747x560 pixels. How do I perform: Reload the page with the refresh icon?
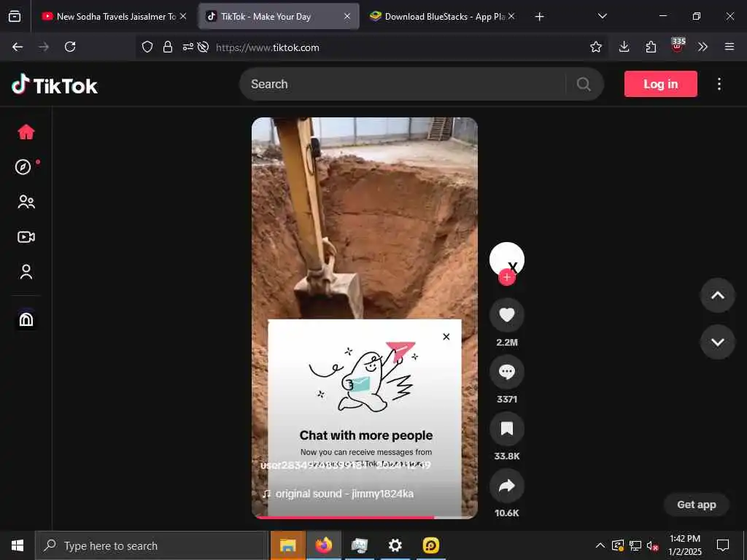70,47
